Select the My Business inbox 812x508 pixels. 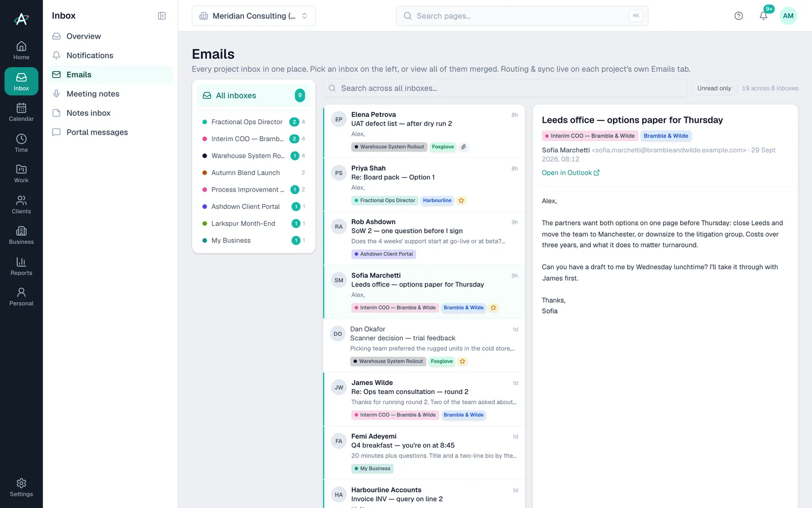[254, 240]
